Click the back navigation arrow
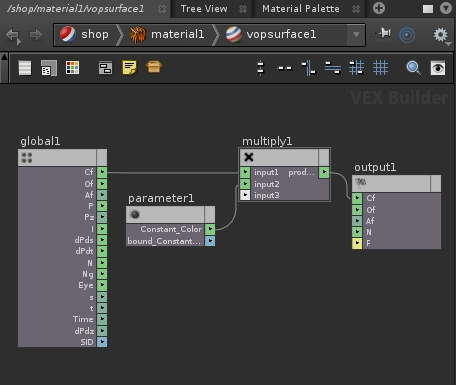The height and width of the screenshot is (385, 456). (13, 35)
